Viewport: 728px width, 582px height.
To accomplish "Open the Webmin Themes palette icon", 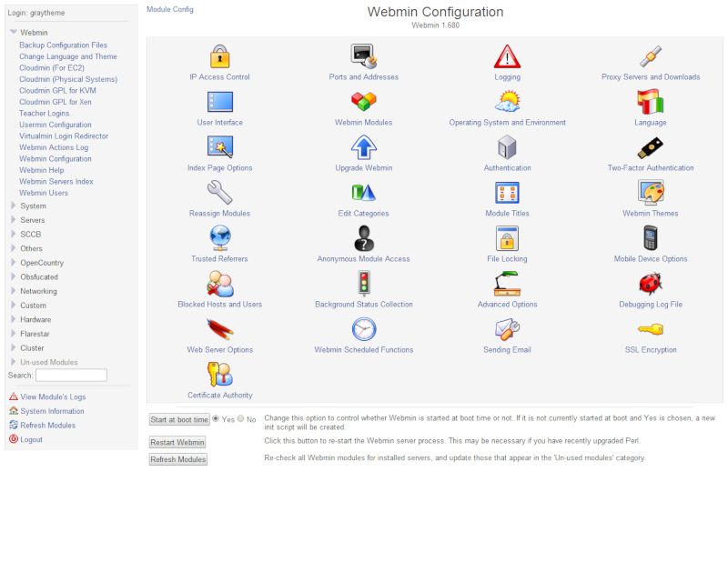I will point(651,193).
